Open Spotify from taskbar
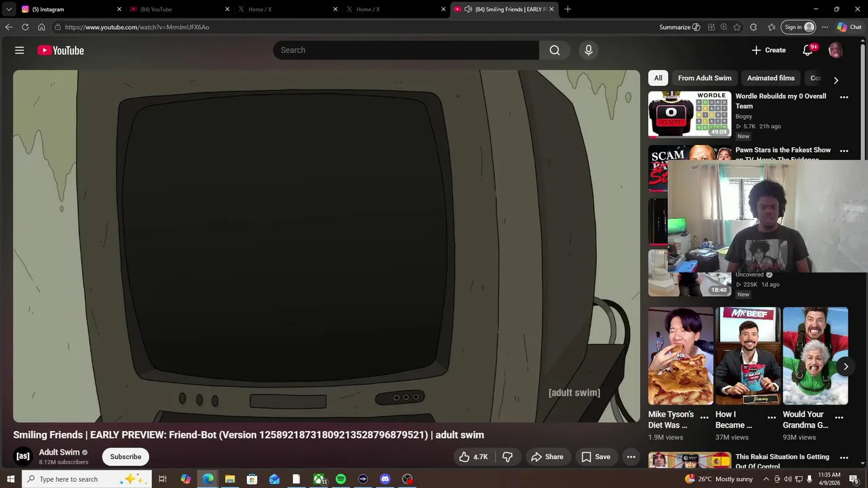 (341, 479)
